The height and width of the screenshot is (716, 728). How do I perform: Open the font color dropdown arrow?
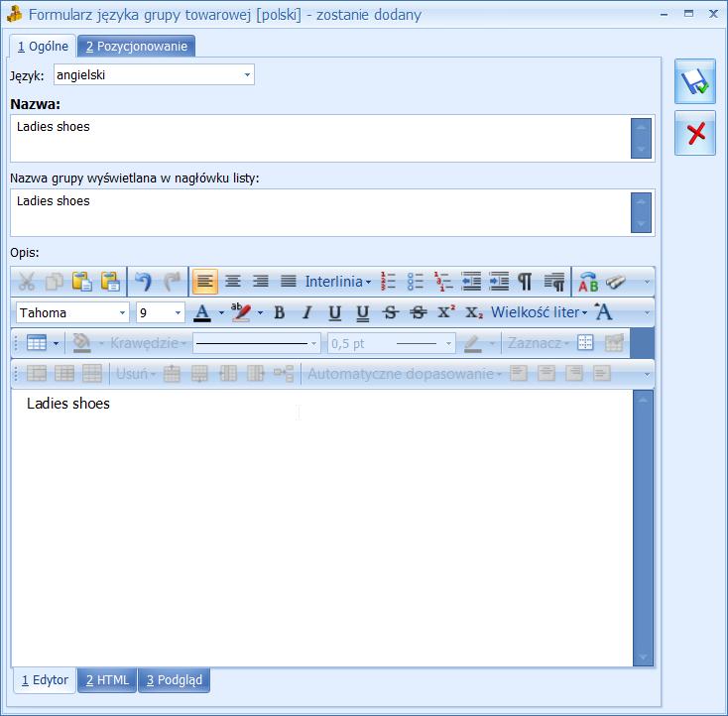pyautogui.click(x=221, y=312)
